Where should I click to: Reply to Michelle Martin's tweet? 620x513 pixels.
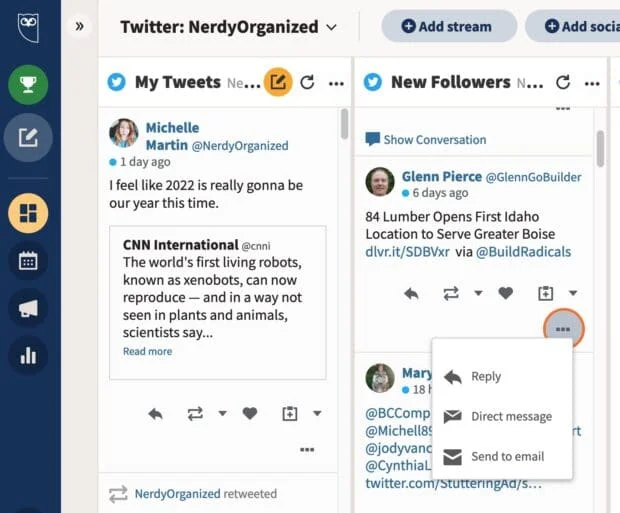(x=155, y=414)
